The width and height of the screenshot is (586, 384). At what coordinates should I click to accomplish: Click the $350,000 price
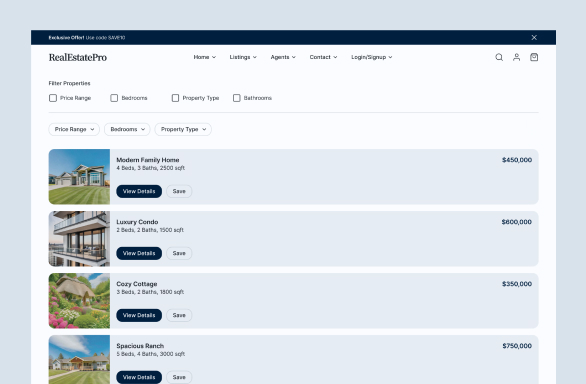(517, 284)
